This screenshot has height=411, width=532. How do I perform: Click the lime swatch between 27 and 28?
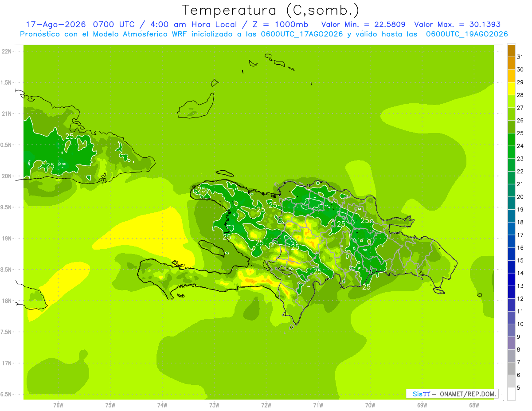[x=511, y=102]
